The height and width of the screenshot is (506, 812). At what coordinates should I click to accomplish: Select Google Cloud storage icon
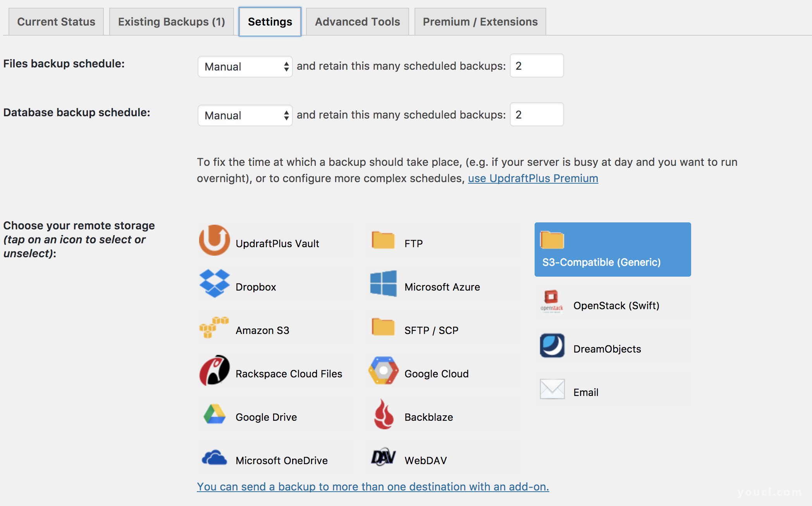coord(384,372)
